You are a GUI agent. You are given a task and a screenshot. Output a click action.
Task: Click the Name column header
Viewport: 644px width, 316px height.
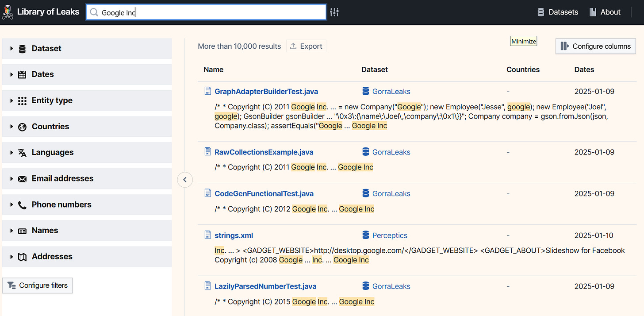(213, 69)
